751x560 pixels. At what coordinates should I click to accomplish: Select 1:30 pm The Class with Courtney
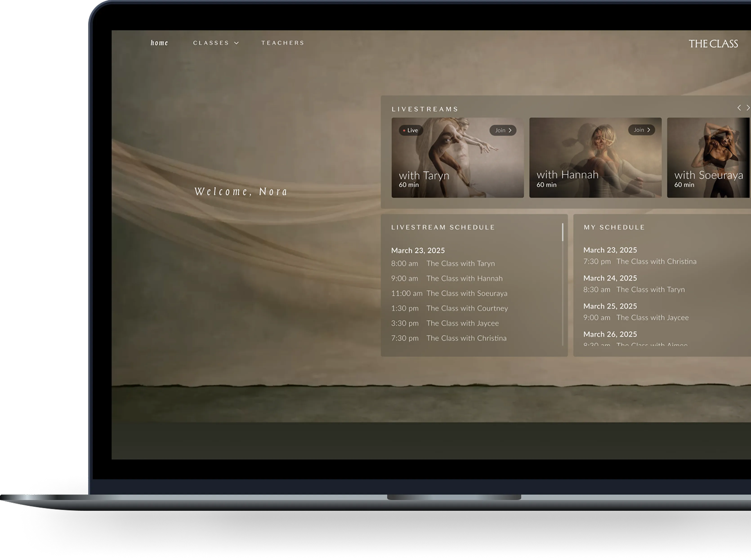449,308
